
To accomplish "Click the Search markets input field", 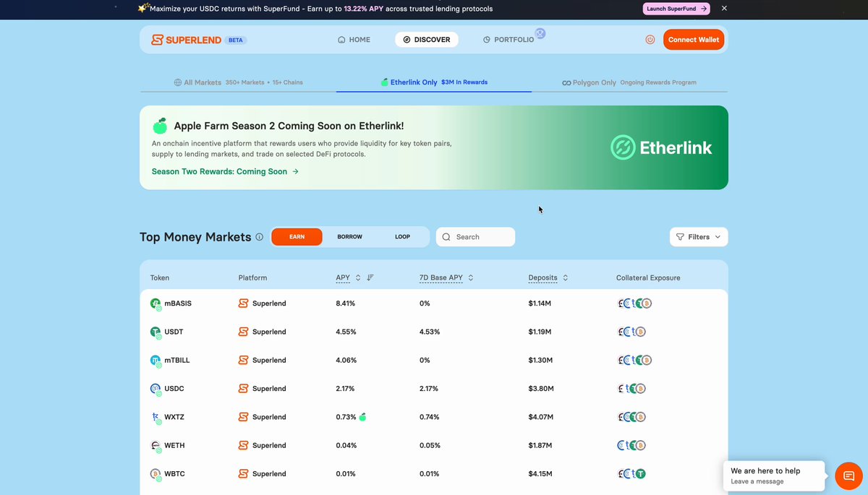I will 475,237.
